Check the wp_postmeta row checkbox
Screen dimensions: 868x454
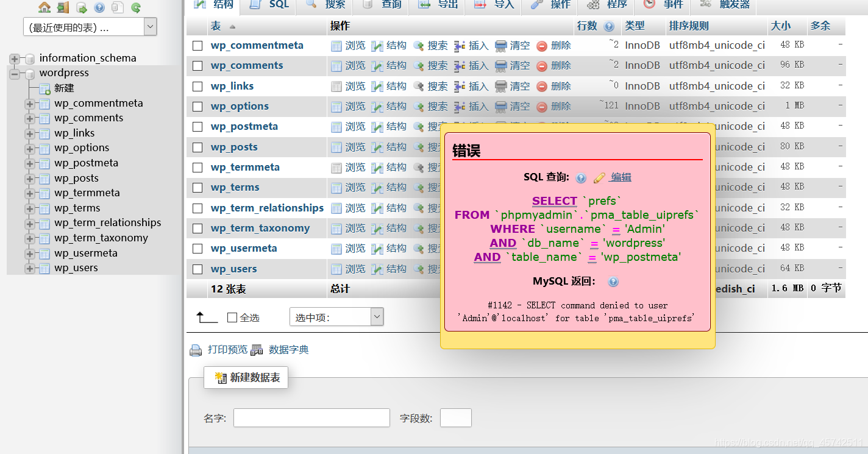pyautogui.click(x=197, y=127)
